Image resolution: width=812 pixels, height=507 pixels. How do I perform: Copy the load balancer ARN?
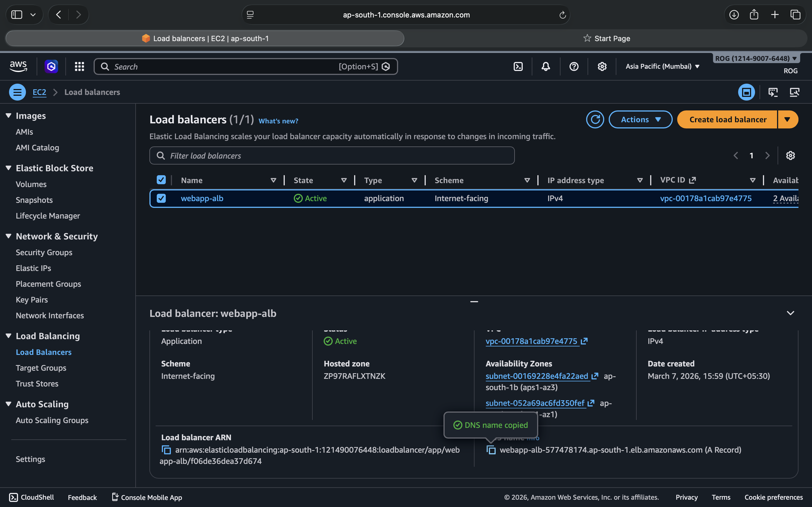pyautogui.click(x=166, y=450)
